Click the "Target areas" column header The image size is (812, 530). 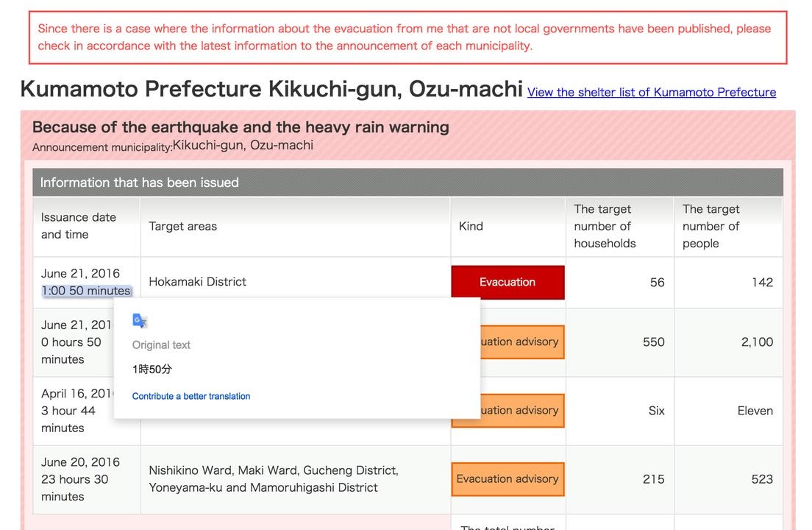pos(183,226)
